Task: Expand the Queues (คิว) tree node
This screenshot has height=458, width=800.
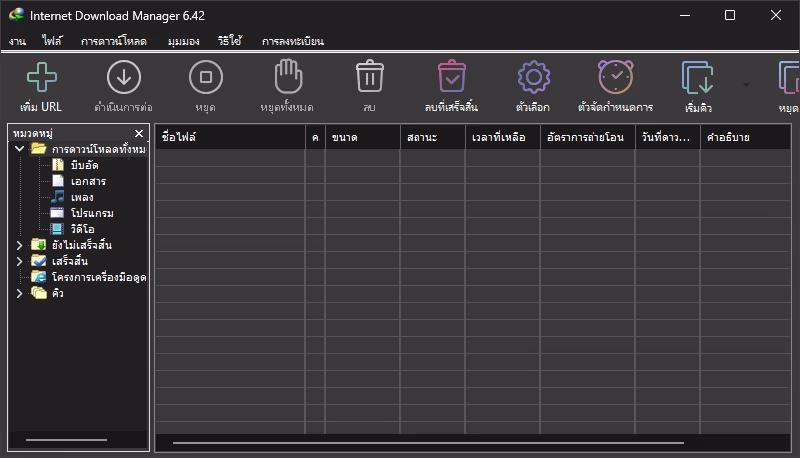Action: 19,293
